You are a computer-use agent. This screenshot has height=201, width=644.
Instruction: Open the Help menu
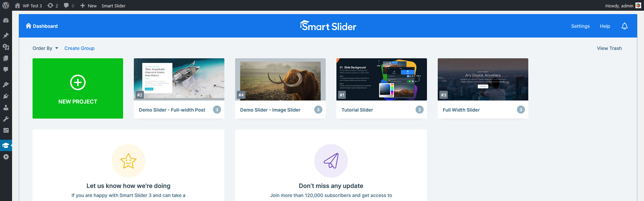(605, 26)
